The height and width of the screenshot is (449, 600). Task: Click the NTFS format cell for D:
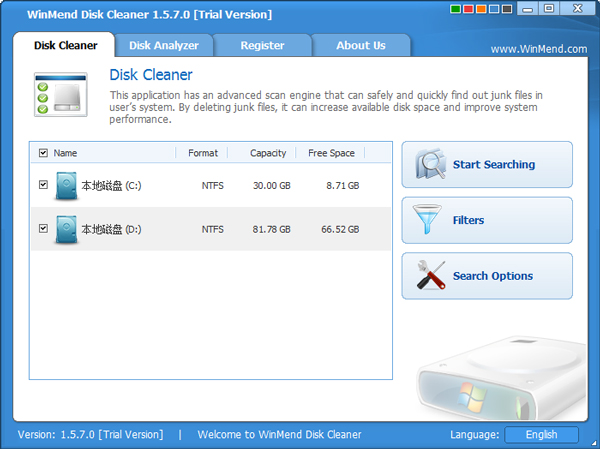click(x=213, y=229)
